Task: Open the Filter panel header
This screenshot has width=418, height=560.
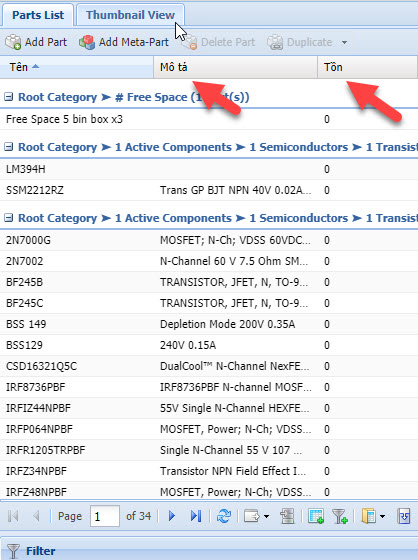Action: [209, 550]
